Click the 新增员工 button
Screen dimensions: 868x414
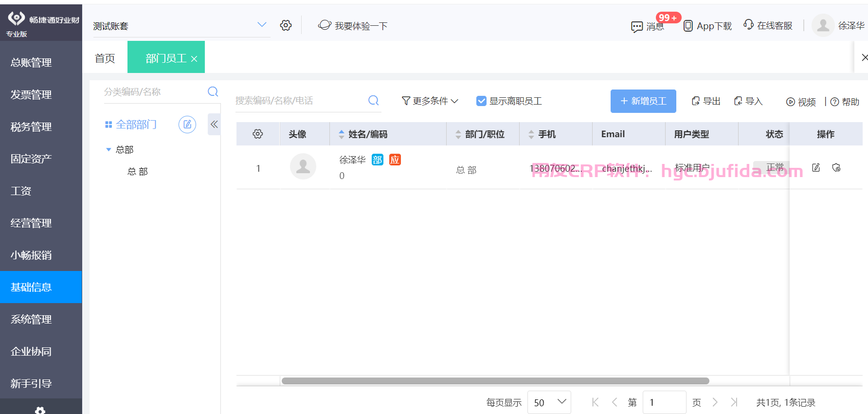[x=643, y=101]
